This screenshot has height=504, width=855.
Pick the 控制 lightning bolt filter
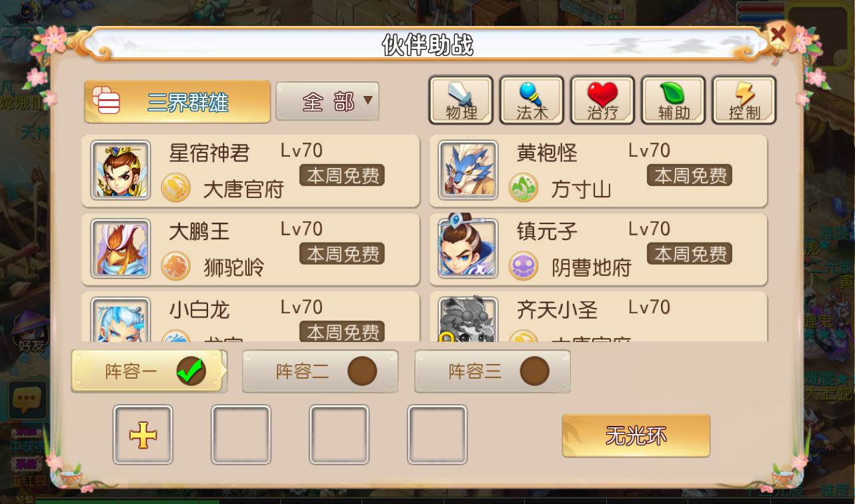744,100
